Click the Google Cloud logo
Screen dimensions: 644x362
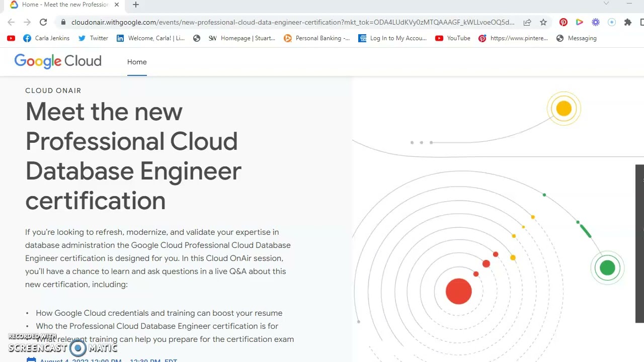coord(58,61)
